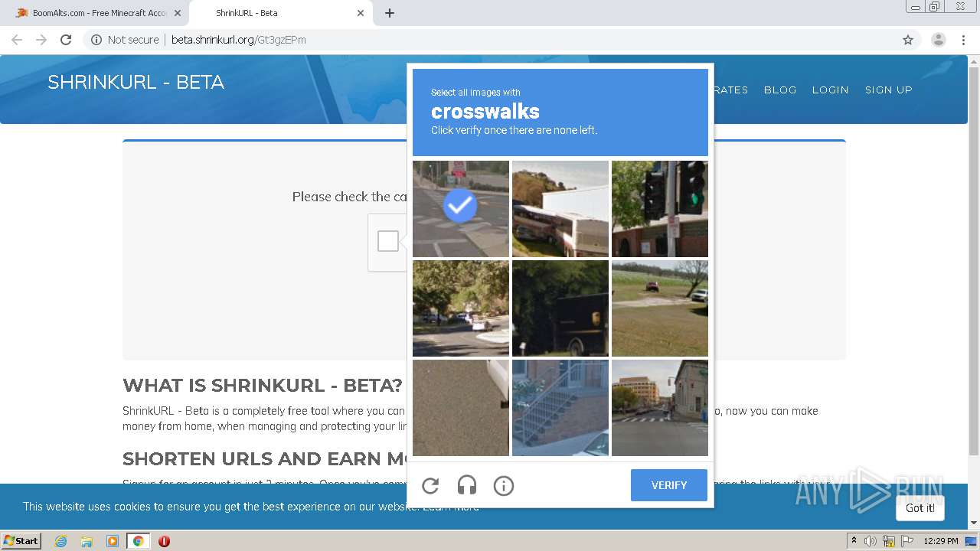This screenshot has height=551, width=980.
Task: Select the tree-lined road with cars tile
Action: [x=461, y=308]
